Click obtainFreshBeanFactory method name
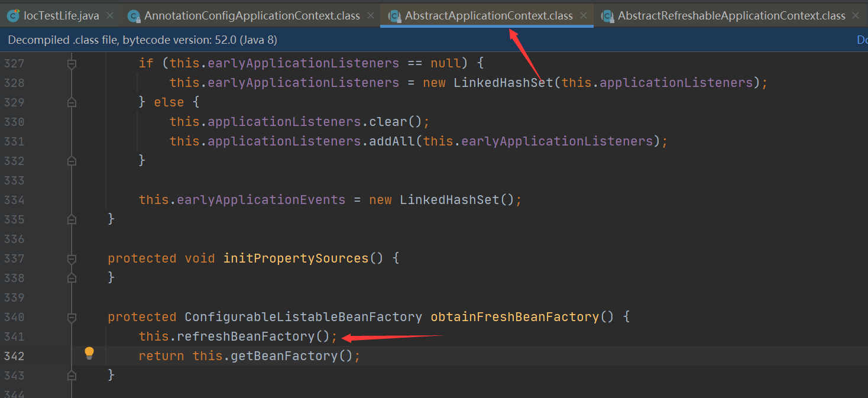868x398 pixels. pos(514,317)
